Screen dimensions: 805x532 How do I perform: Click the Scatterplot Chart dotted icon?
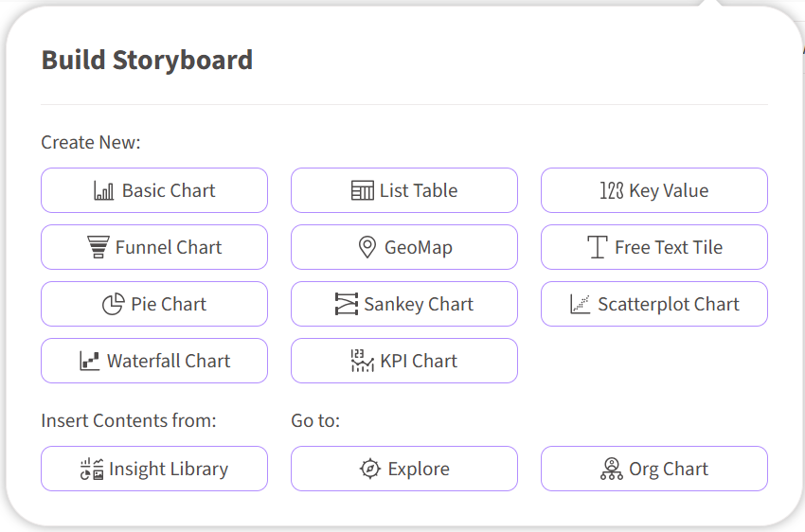[x=581, y=304]
